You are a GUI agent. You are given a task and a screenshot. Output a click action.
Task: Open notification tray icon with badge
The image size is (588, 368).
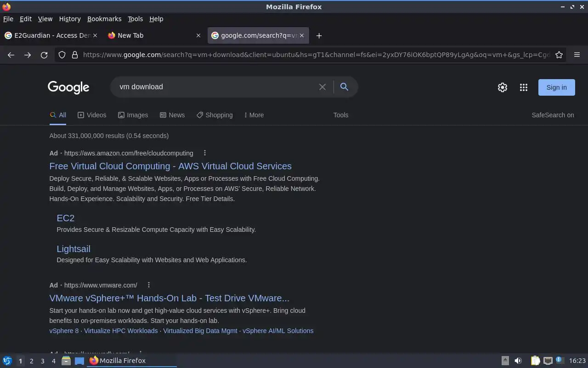coord(560,360)
